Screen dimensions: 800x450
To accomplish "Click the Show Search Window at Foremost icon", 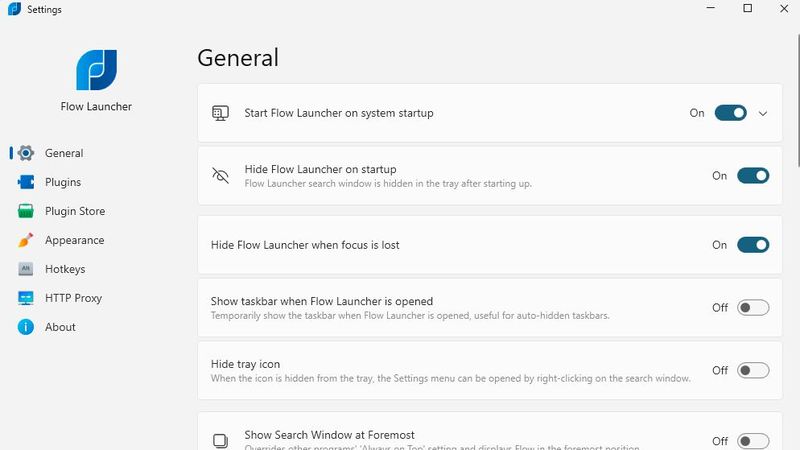I will click(x=220, y=441).
